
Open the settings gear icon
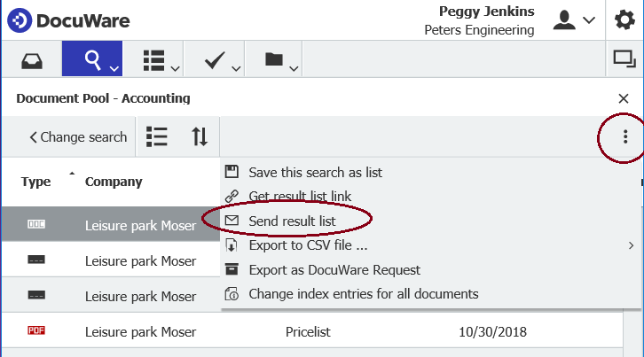(624, 20)
